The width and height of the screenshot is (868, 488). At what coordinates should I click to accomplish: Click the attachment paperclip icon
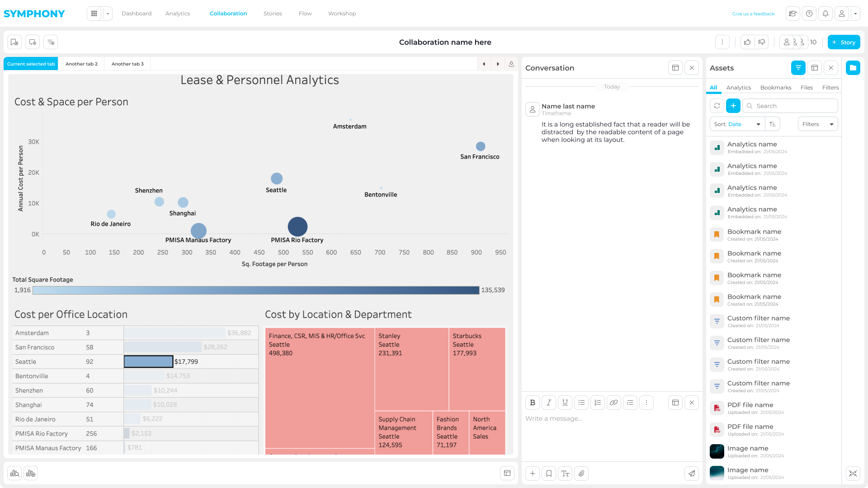582,474
